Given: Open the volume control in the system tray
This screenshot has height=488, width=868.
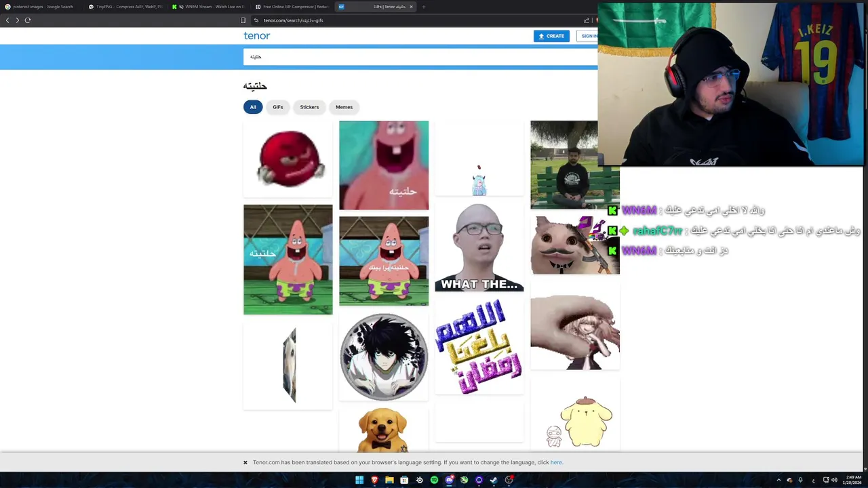Looking at the screenshot, I should [x=834, y=480].
